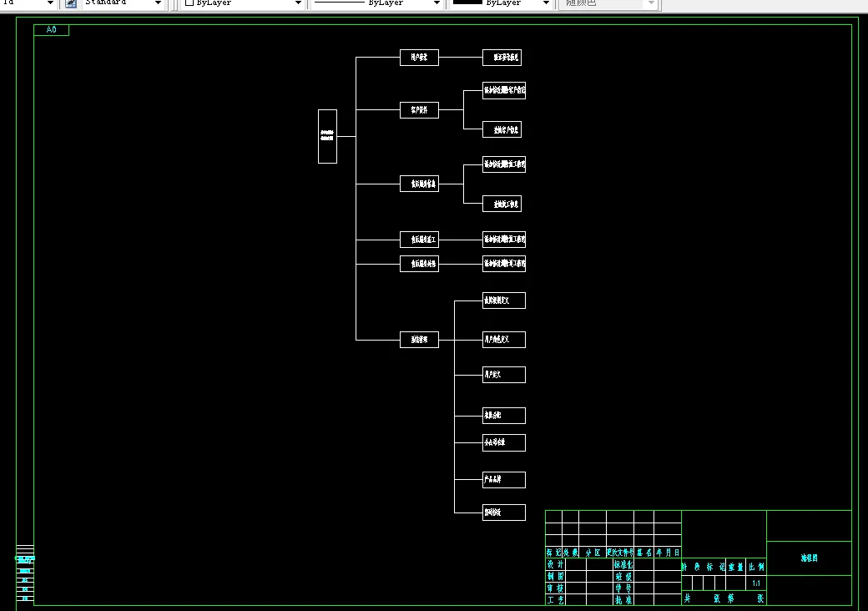868x611 pixels.
Task: Select the tall root node box of the flowchart
Action: tap(327, 136)
